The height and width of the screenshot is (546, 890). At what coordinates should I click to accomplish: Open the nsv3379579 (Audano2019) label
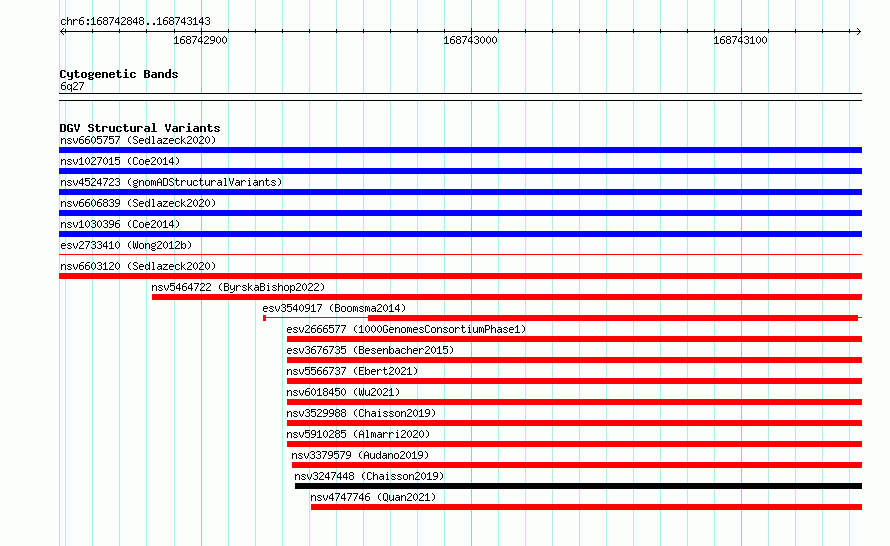point(360,455)
